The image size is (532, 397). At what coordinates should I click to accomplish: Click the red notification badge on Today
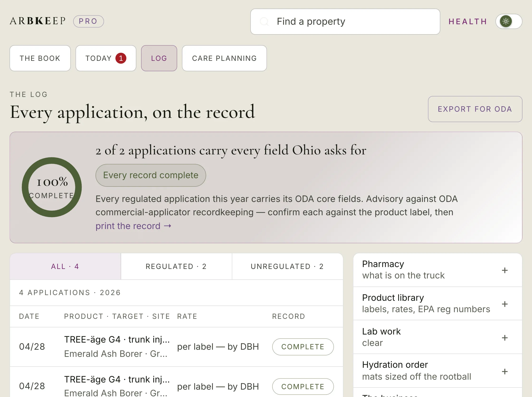pyautogui.click(x=121, y=58)
